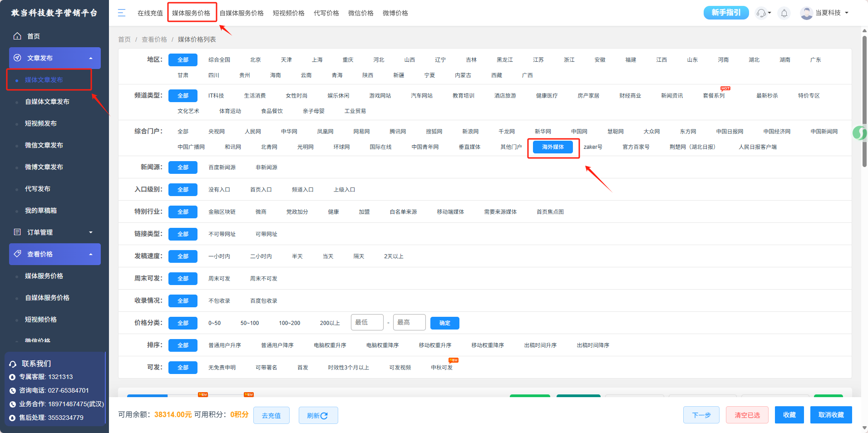Select 海外媒体 portal filter

[553, 147]
